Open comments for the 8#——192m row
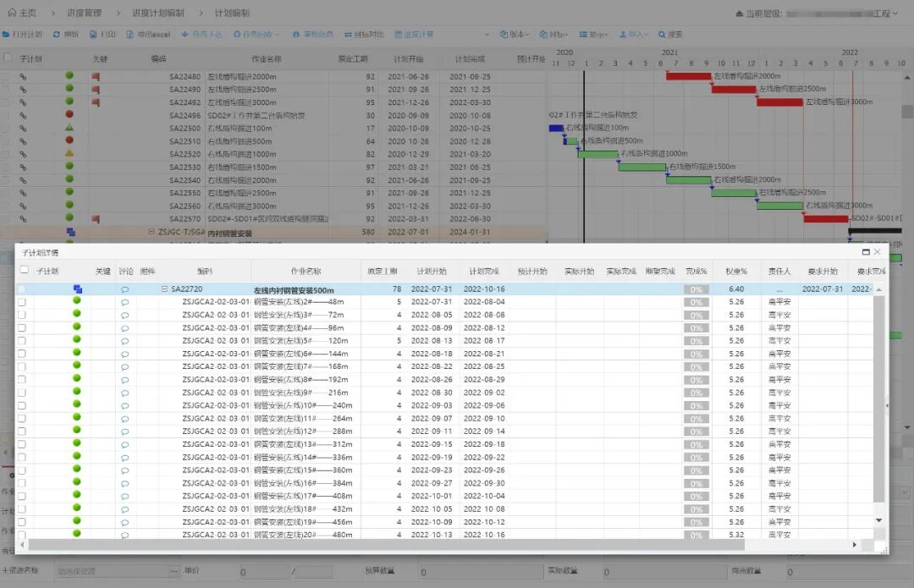The width and height of the screenshot is (914, 588). [124, 380]
